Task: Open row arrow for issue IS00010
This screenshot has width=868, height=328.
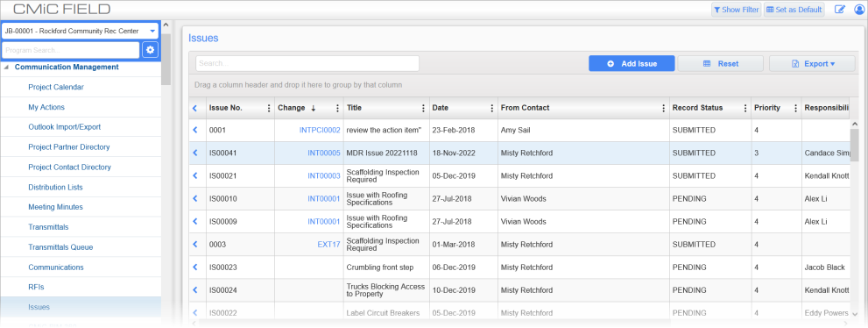Action: [x=194, y=198]
